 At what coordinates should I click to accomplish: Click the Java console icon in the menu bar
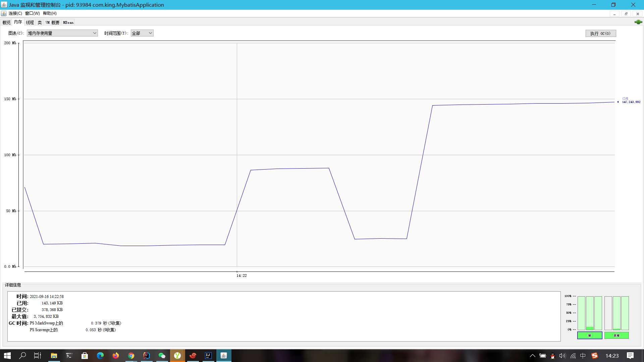[4, 13]
